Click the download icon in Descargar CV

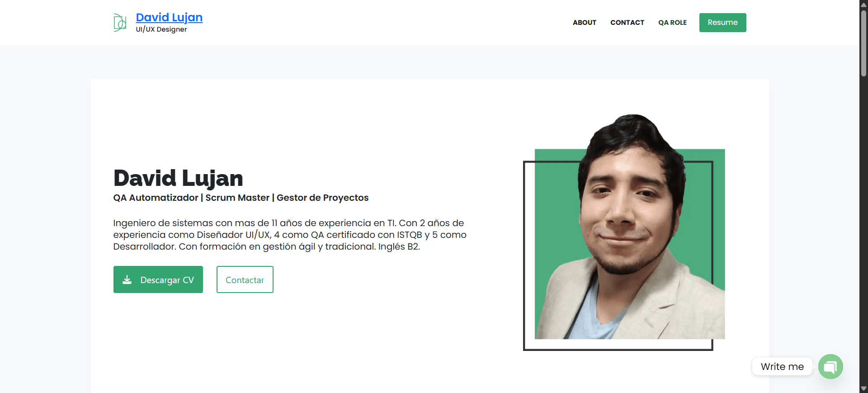127,280
